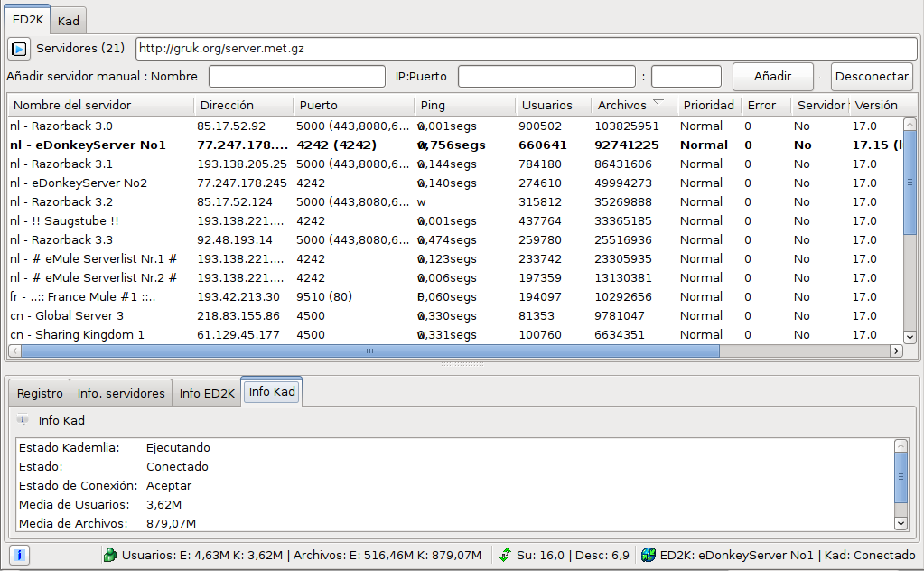The width and height of the screenshot is (924, 571).
Task: Click the horizontal scrollbar right arrow
Action: point(896,351)
